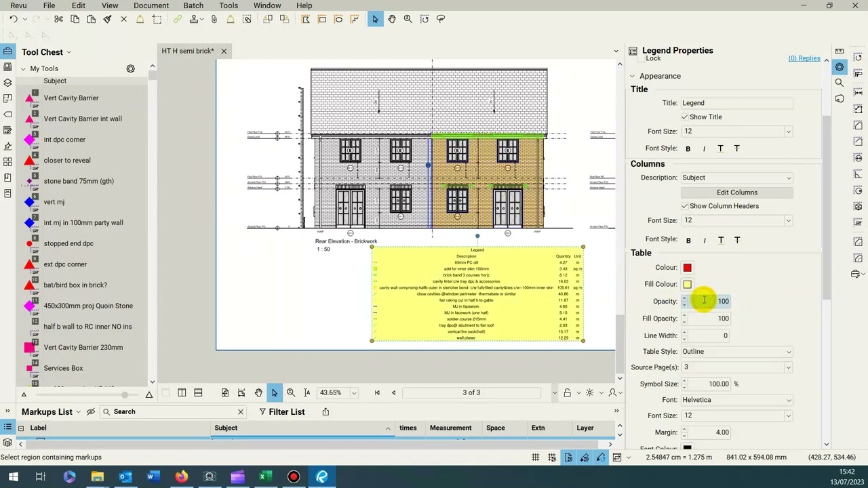Screen dimensions: 868x488
Task: Open the Tools menu
Action: point(229,5)
